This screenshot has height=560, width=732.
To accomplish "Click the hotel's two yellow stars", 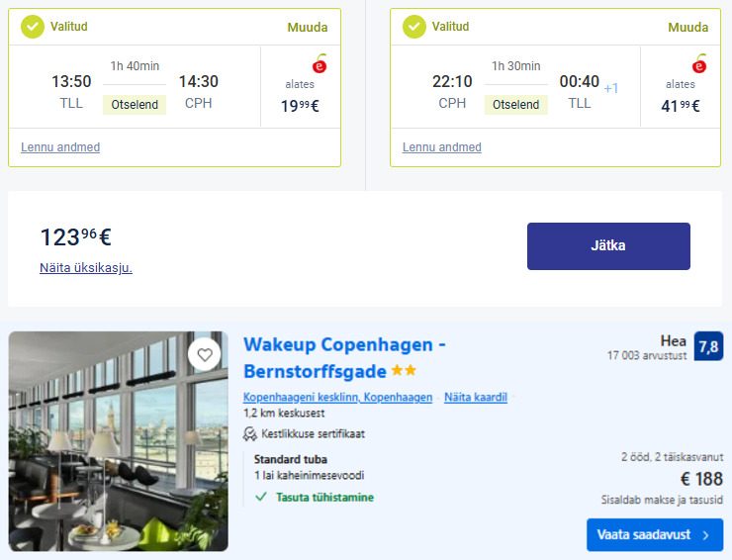I will 404,371.
